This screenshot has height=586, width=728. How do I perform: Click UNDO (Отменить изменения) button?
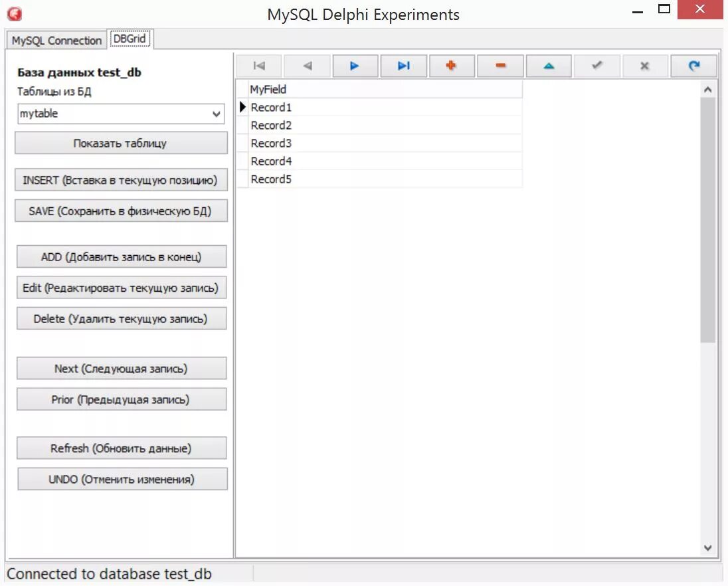122,479
